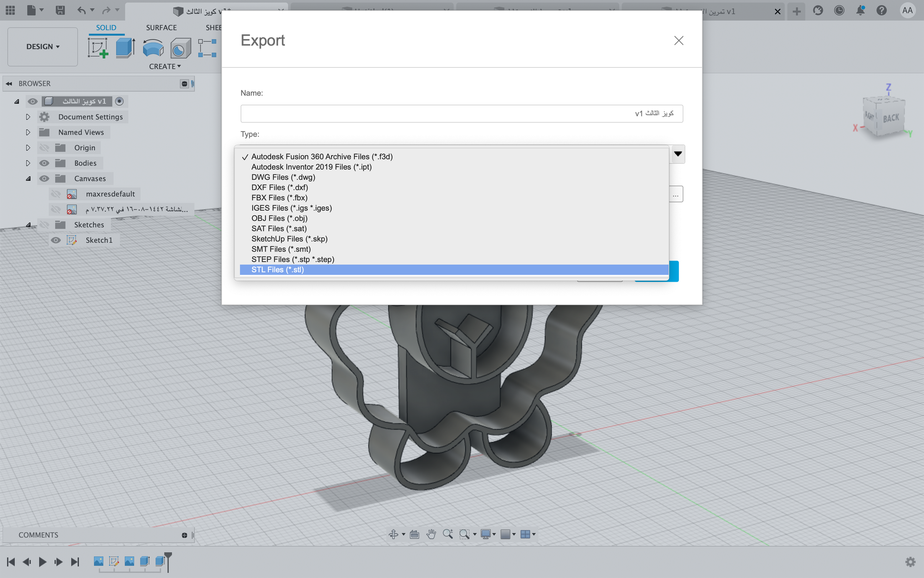Select the Pan hand tool
924x578 pixels.
click(x=431, y=534)
